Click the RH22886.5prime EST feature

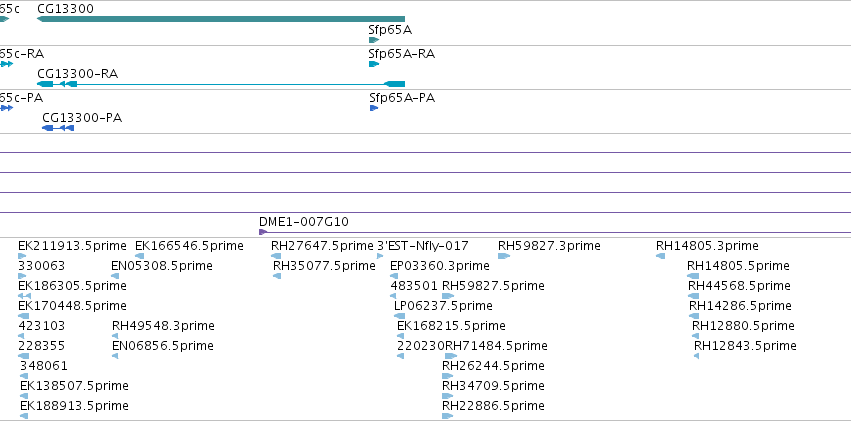point(448,416)
